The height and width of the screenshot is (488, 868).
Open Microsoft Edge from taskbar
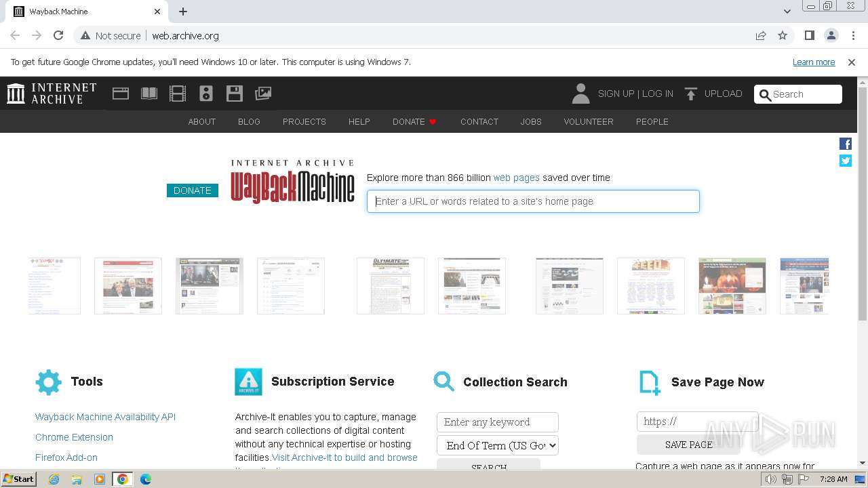[145, 479]
